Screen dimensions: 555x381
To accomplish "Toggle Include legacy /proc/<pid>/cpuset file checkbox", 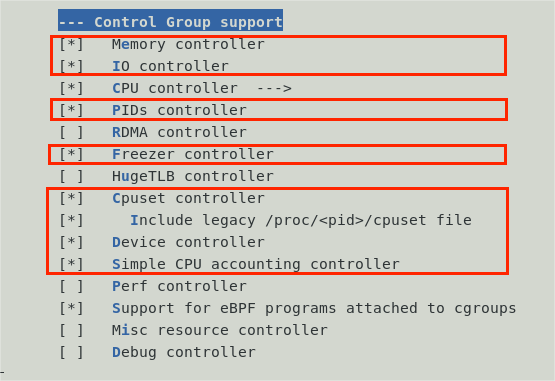I will (x=71, y=220).
